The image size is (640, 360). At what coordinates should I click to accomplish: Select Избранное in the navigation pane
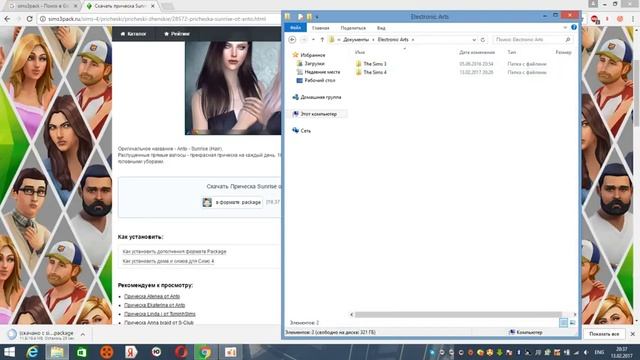click(x=313, y=55)
